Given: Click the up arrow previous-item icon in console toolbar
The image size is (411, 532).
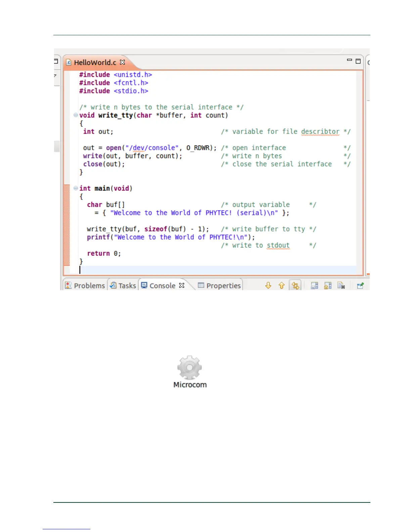Looking at the screenshot, I should 281,285.
